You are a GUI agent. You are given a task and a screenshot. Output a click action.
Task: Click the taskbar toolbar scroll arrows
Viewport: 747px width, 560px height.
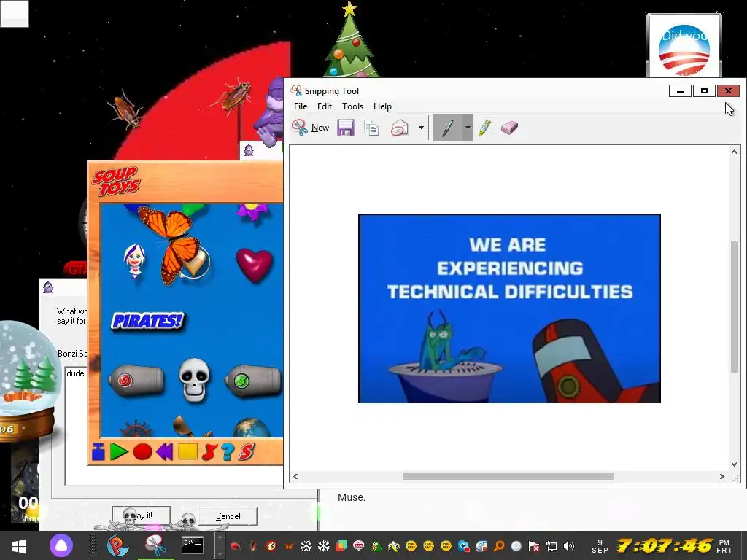pos(220,545)
